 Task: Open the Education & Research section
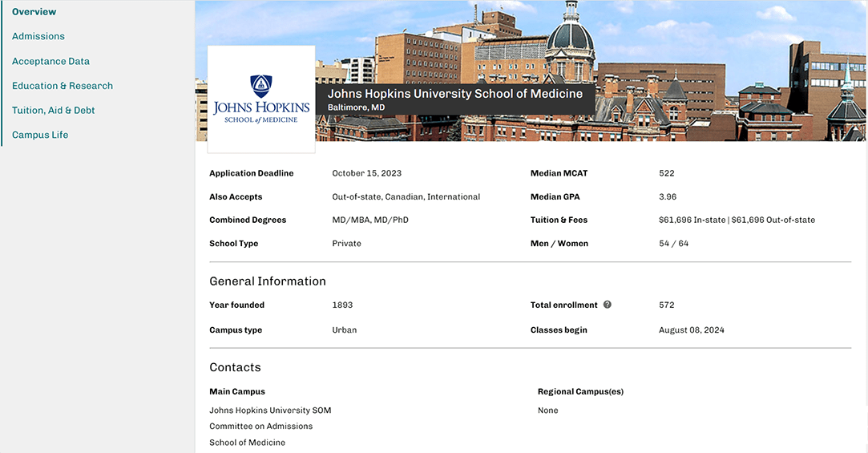63,86
